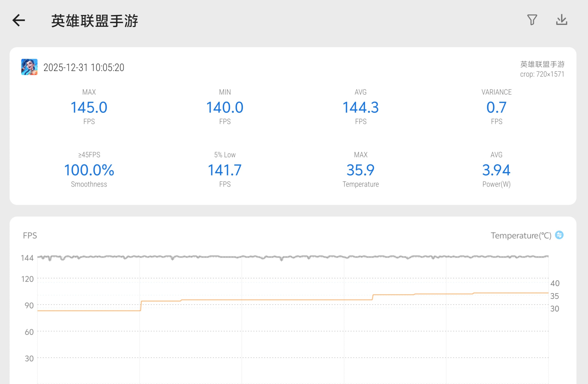Tap the back arrow icon
The image size is (588, 384).
point(19,20)
